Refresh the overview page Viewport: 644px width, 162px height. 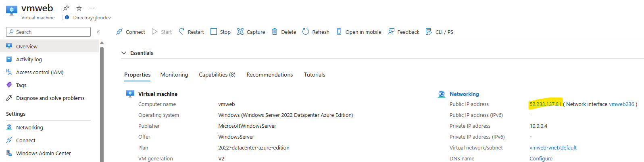click(316, 32)
